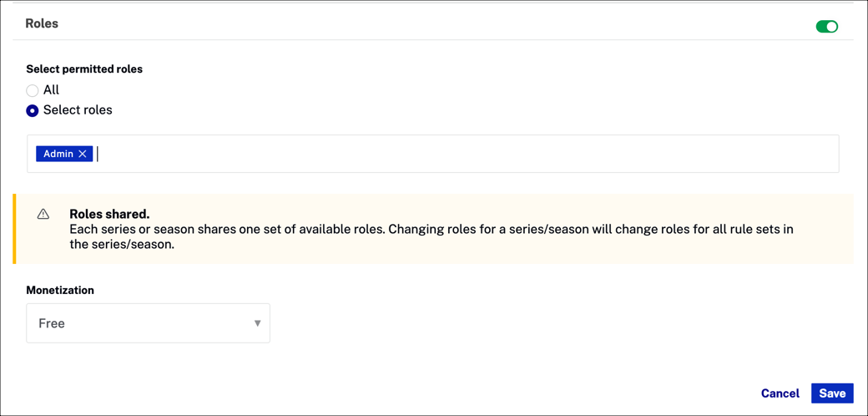
Task: Click the warning triangle icon
Action: (43, 215)
